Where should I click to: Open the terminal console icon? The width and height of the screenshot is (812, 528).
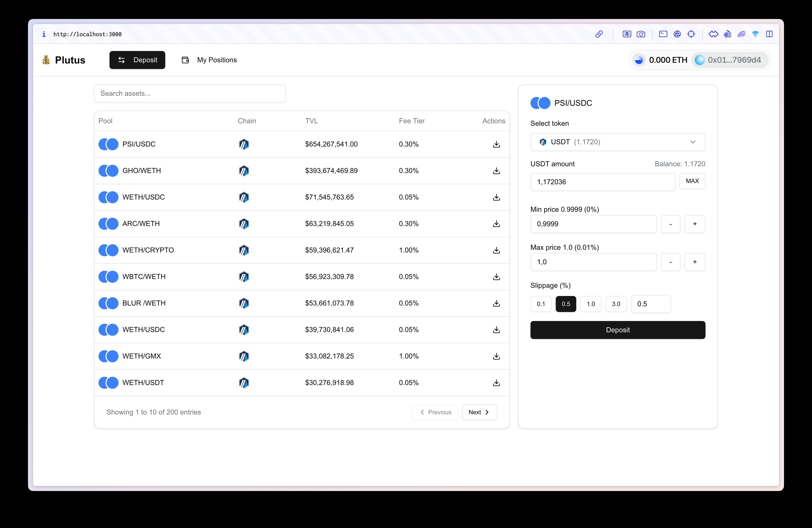point(663,34)
